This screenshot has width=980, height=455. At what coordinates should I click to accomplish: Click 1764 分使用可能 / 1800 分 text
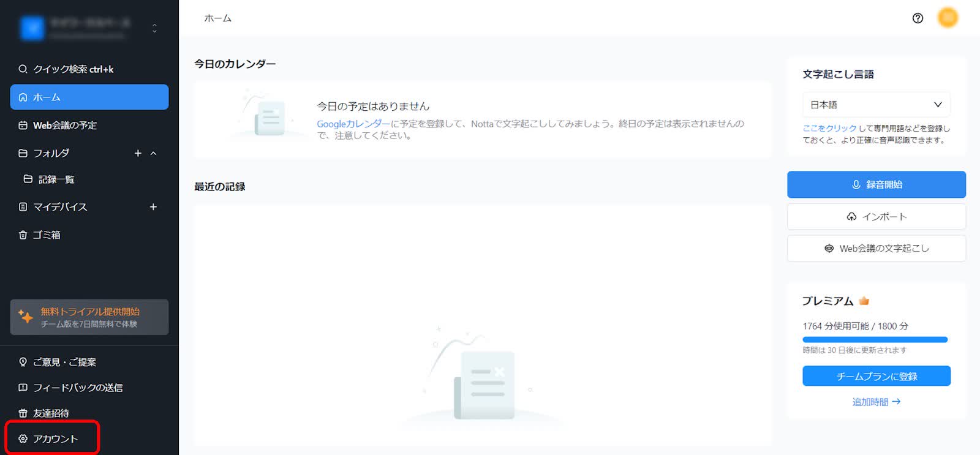click(856, 326)
